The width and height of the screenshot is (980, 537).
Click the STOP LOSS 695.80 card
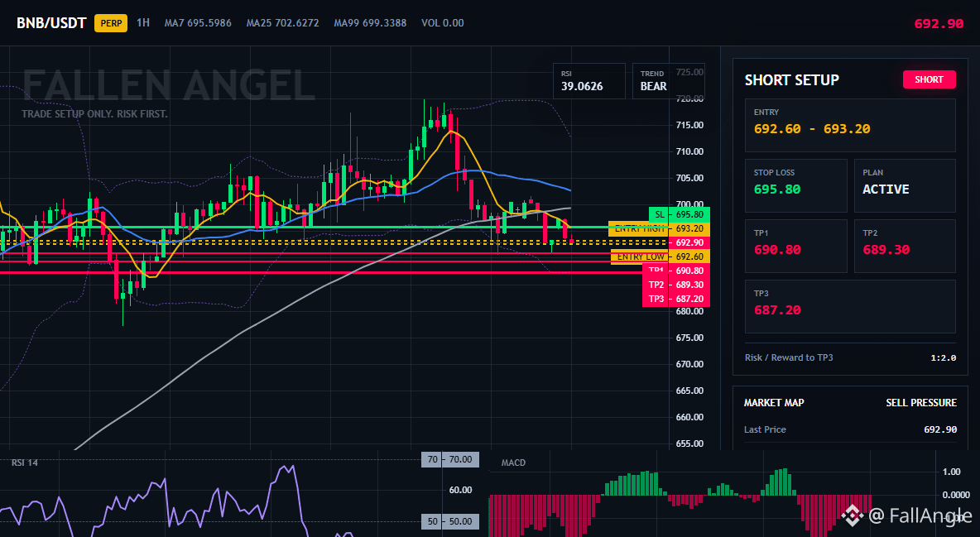(x=795, y=185)
